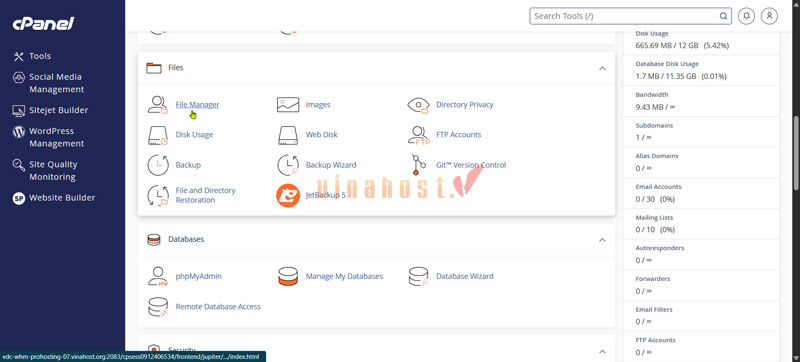Click the notifications bell icon

(746, 16)
